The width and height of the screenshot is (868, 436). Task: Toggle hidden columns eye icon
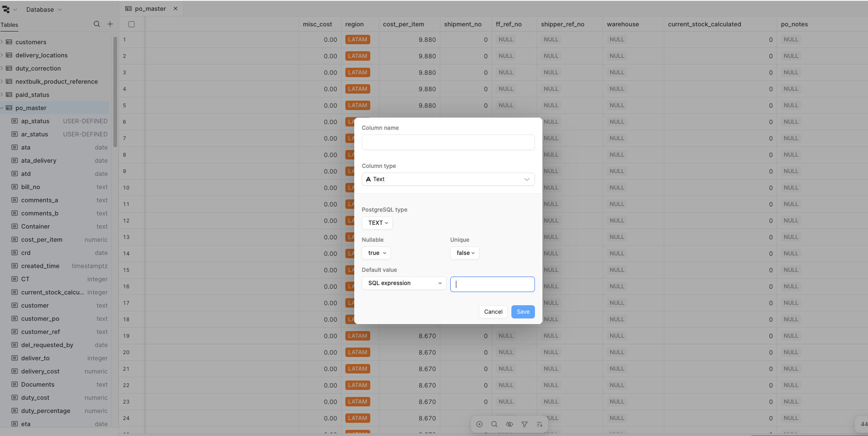pyautogui.click(x=509, y=424)
